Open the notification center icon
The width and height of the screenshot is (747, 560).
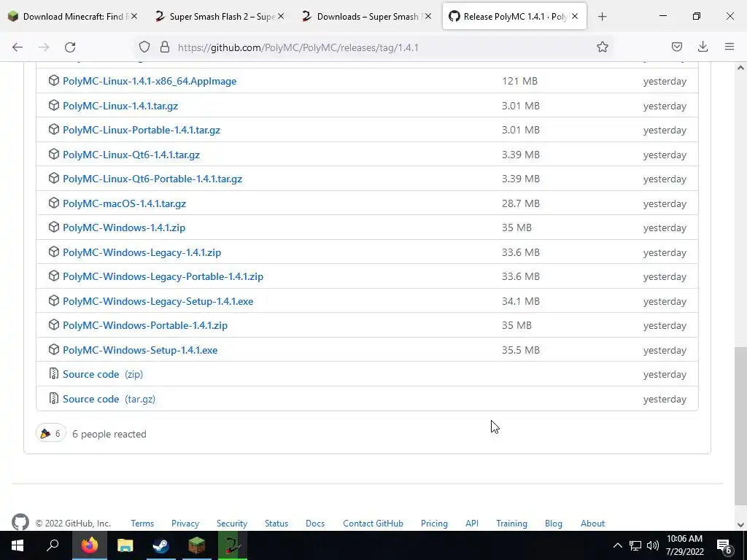pyautogui.click(x=724, y=545)
